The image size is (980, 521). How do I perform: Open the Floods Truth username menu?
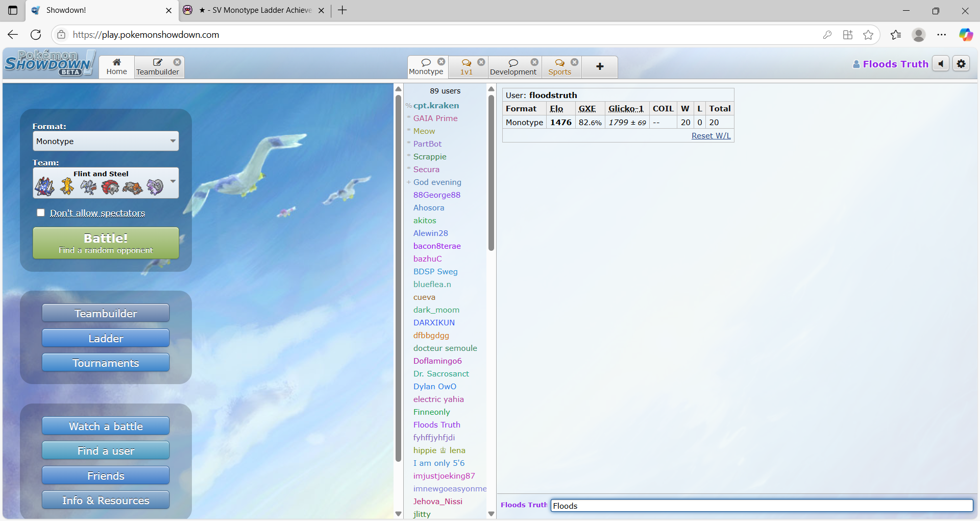[891, 64]
